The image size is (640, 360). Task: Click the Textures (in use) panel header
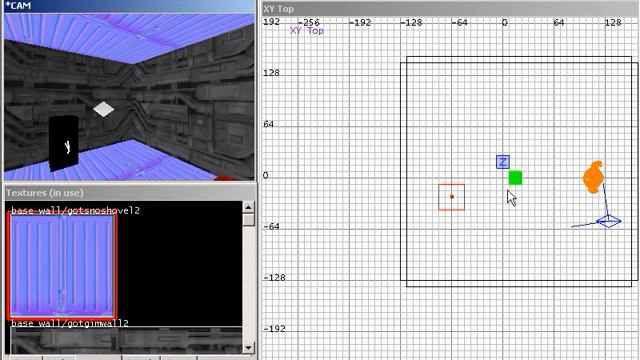(x=130, y=193)
